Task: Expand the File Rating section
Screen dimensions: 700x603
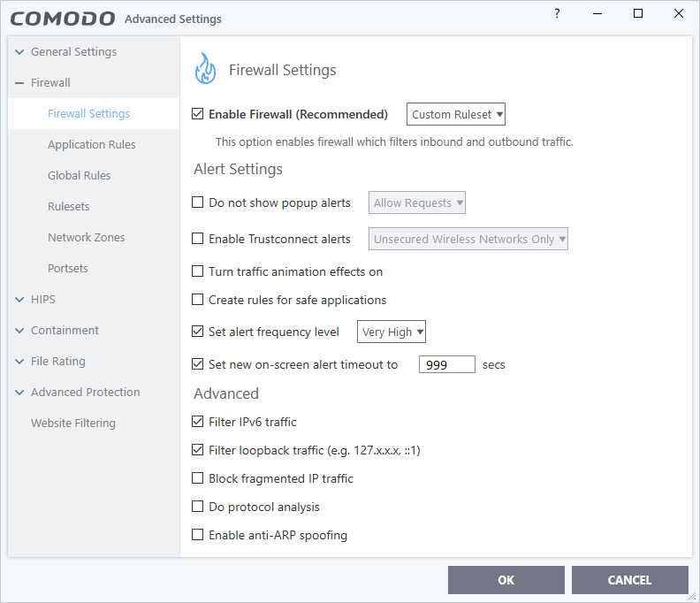Action: 58,361
